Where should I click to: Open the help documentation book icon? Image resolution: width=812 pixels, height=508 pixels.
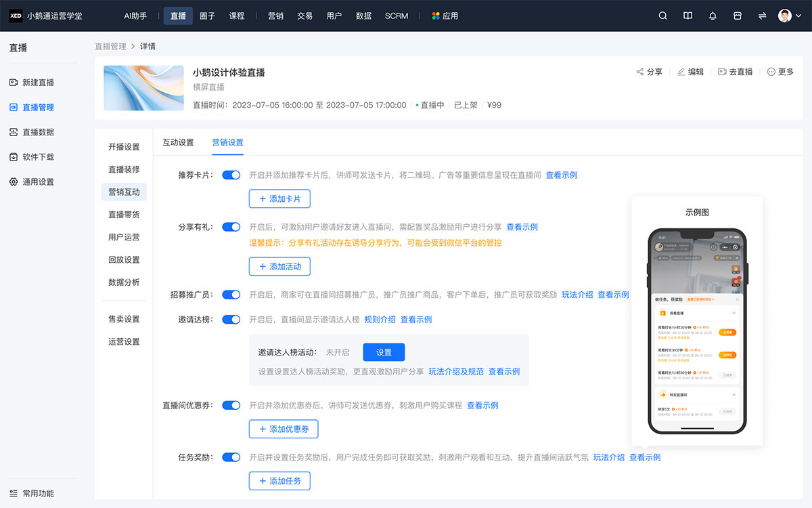pyautogui.click(x=687, y=15)
